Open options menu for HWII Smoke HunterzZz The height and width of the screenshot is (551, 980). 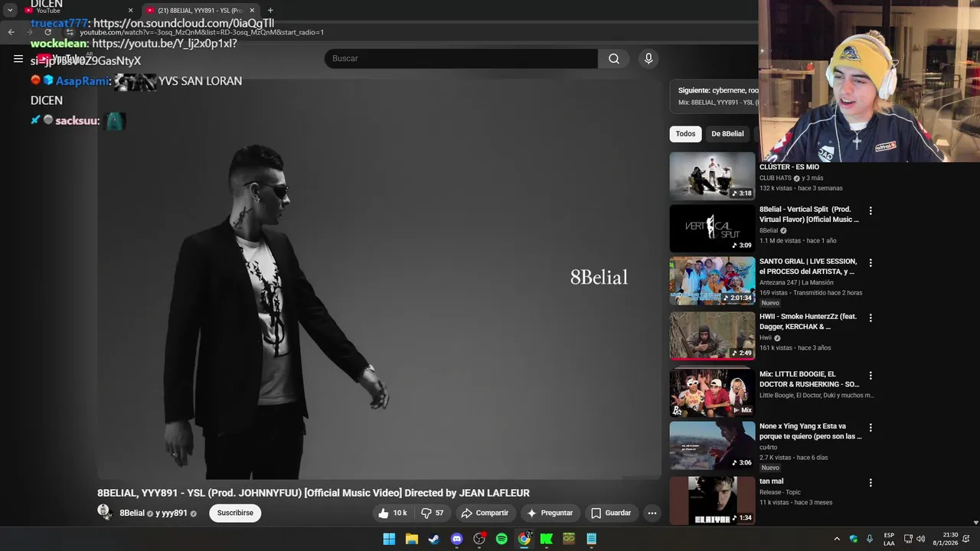coord(870,318)
